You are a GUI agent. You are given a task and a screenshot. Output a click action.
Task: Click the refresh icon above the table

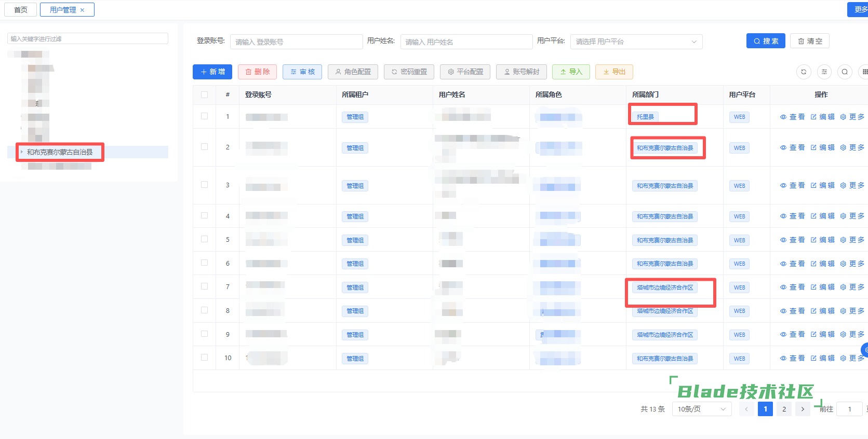pos(804,72)
